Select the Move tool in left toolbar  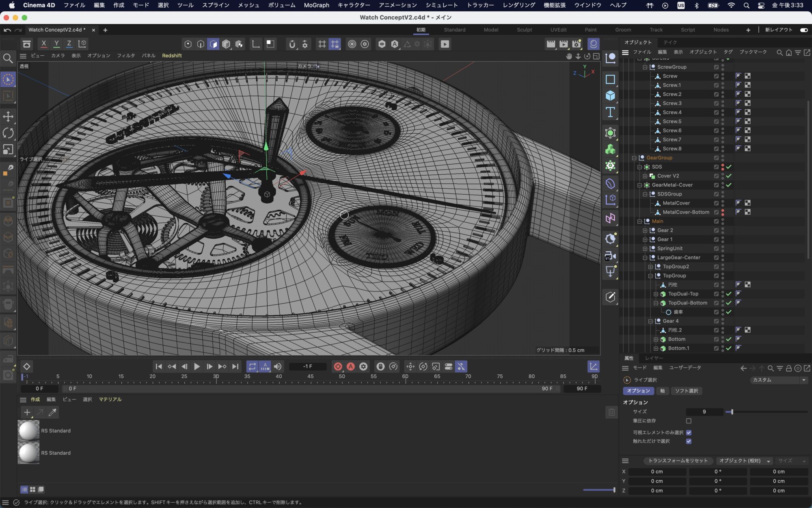tap(8, 117)
